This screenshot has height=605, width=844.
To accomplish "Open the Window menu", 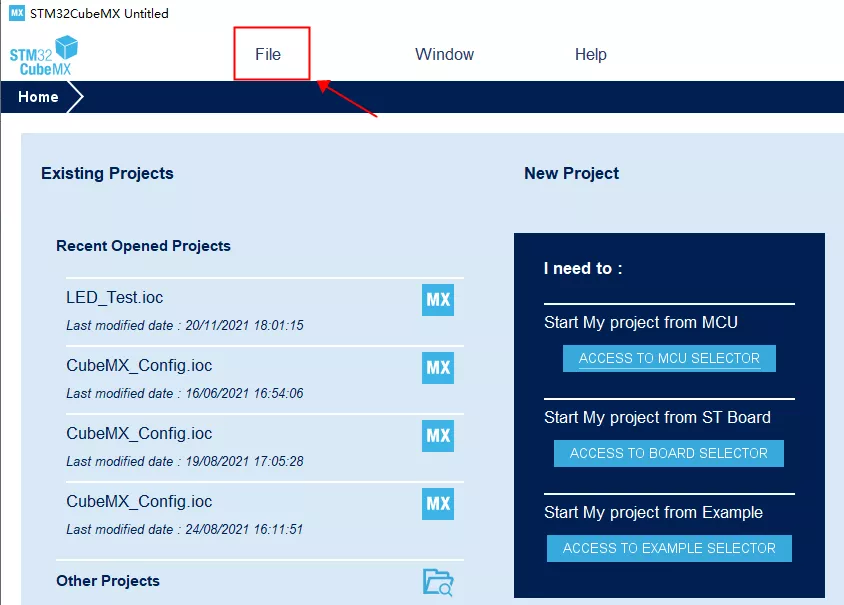I will pos(444,54).
